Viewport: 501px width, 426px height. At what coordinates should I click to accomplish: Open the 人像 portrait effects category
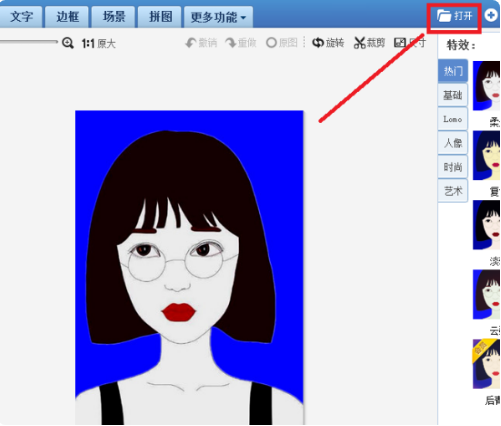tap(453, 143)
